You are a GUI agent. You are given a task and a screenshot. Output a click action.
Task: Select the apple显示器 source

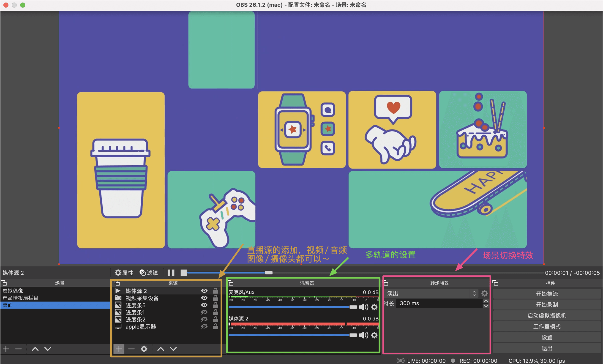[140, 327]
